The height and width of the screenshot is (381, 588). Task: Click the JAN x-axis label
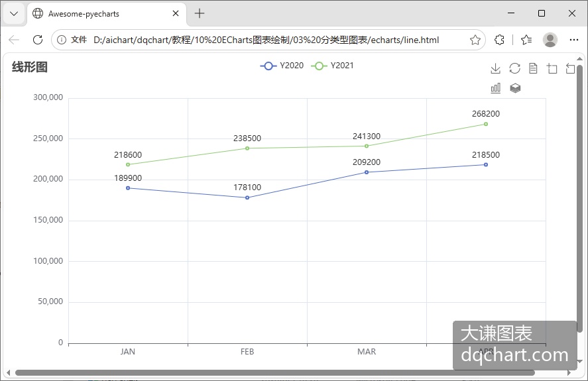[x=128, y=352]
